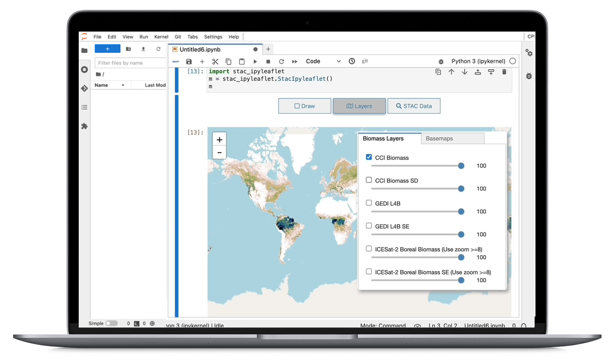The height and width of the screenshot is (364, 615).
Task: Open the cell type Code dropdown
Action: coord(323,61)
